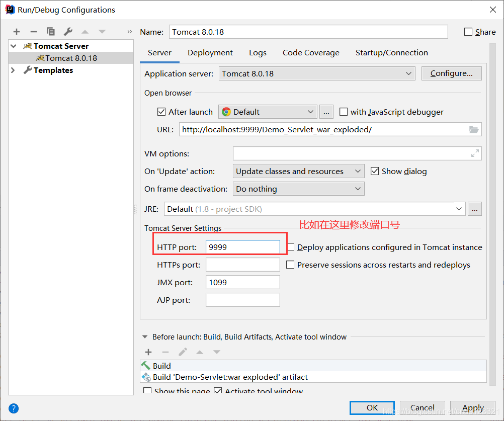Remove before launch task minus icon
This screenshot has height=421, width=504.
(x=165, y=352)
